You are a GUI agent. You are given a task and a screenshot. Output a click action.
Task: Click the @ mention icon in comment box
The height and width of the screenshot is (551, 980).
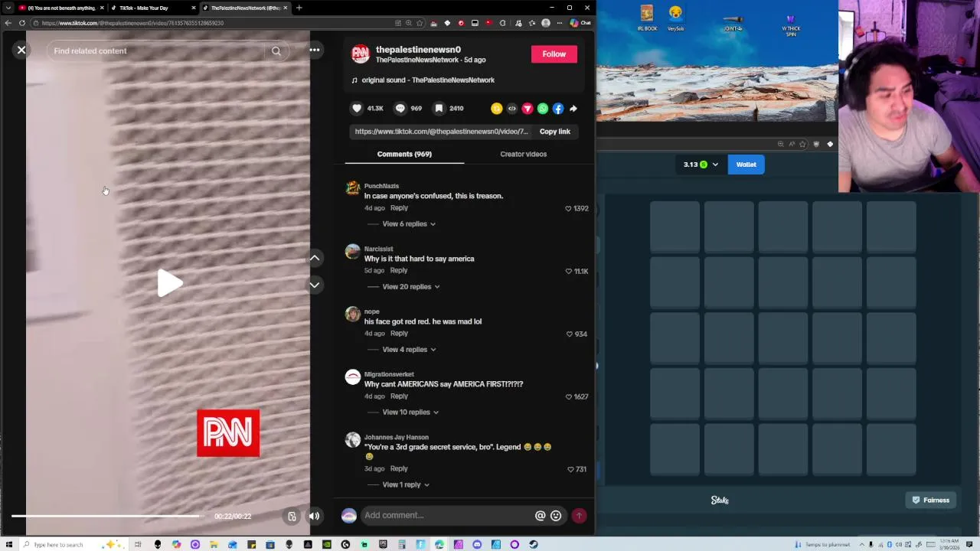[540, 516]
